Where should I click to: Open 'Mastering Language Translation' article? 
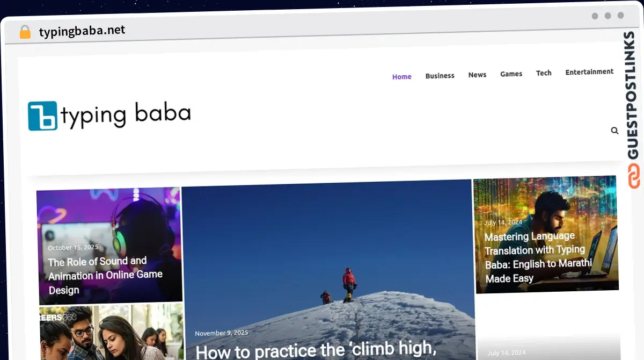(538, 257)
